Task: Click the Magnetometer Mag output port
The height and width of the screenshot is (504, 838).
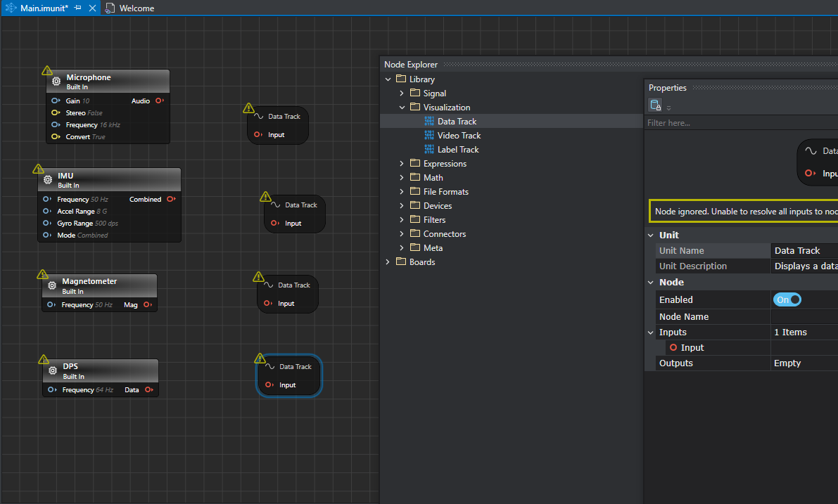Action: [148, 305]
